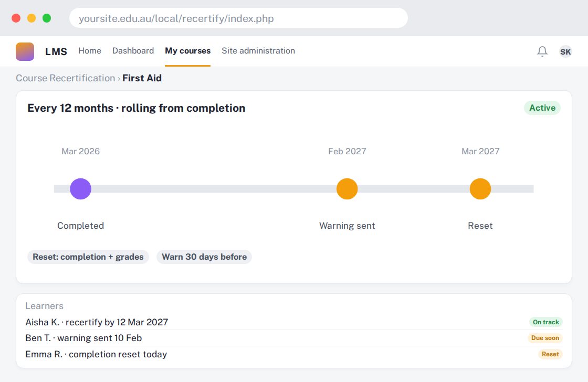Click the Warn 30 days before chip
This screenshot has height=382, width=588.
pos(204,257)
